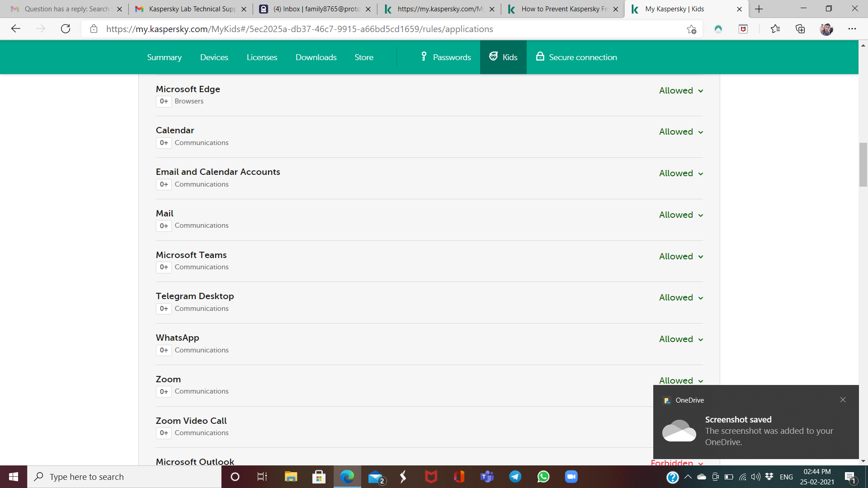868x488 pixels.
Task: Open the Microsoft Store taskbar icon
Action: point(319,477)
